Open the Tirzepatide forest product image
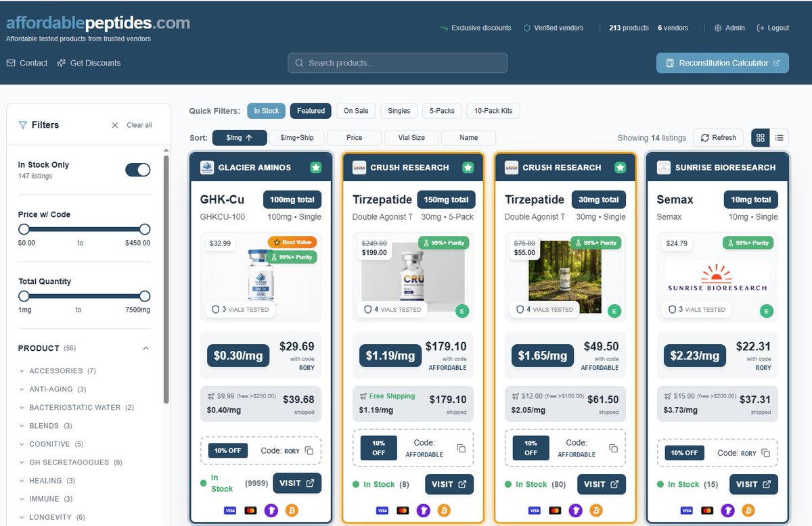 tap(565, 277)
